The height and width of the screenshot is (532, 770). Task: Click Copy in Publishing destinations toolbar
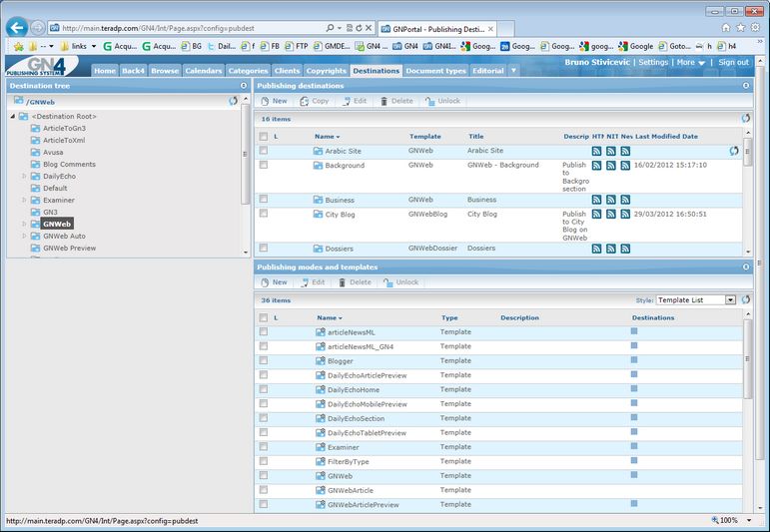[x=315, y=101]
